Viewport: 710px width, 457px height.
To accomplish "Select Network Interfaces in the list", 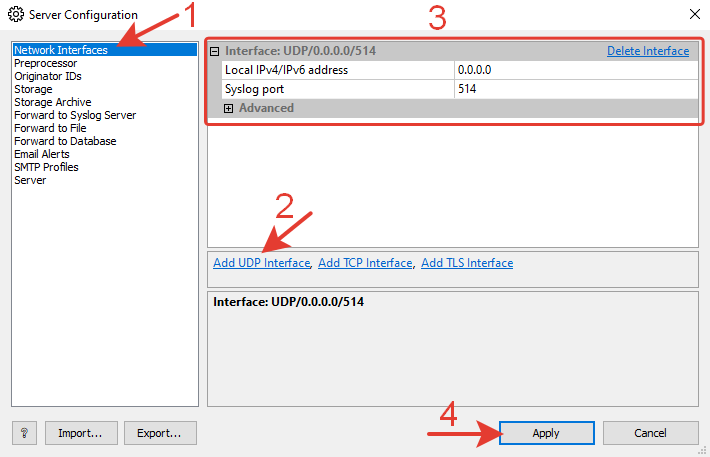I will point(105,50).
